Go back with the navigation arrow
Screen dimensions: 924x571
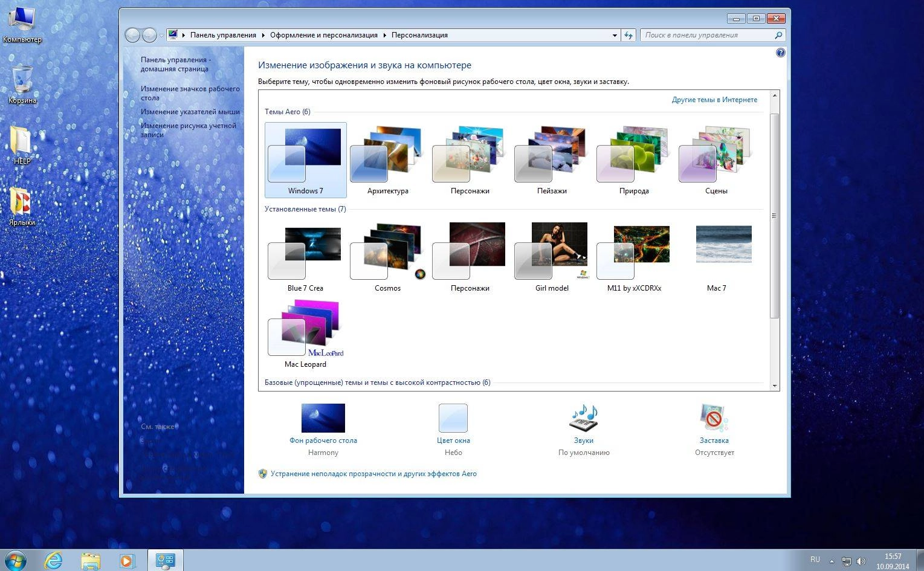point(132,35)
